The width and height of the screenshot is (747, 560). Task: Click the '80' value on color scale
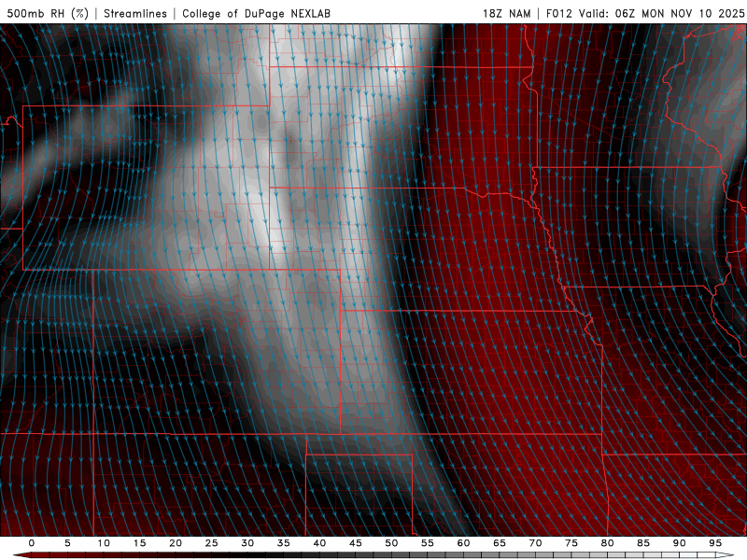[607, 543]
